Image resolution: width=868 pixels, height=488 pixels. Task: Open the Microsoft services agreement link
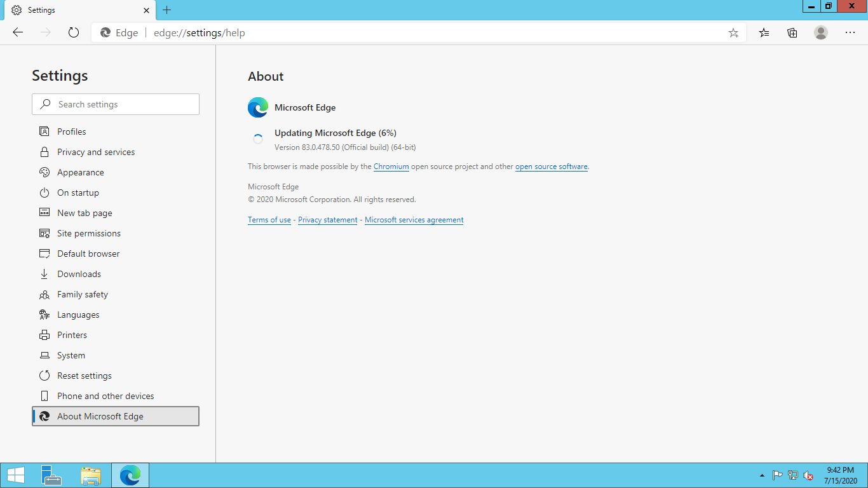[x=414, y=220]
